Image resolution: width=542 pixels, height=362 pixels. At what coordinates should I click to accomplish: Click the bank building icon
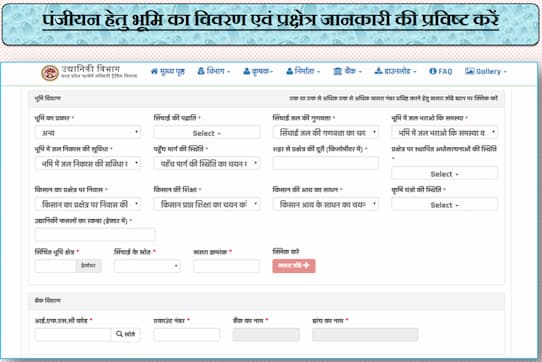coord(337,71)
